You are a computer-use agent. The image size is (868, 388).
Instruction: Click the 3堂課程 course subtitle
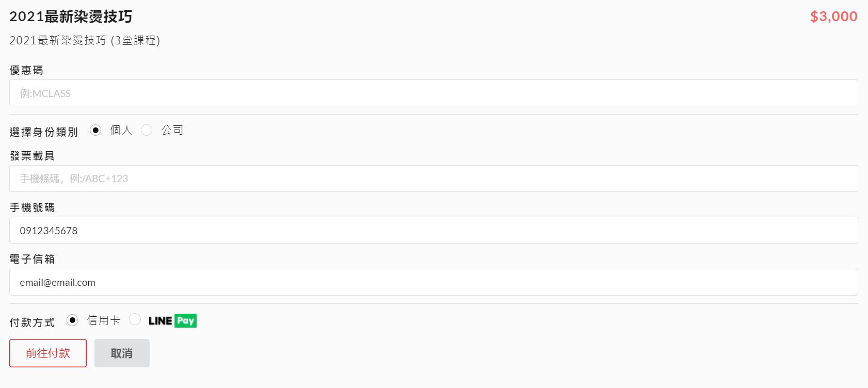coord(135,40)
